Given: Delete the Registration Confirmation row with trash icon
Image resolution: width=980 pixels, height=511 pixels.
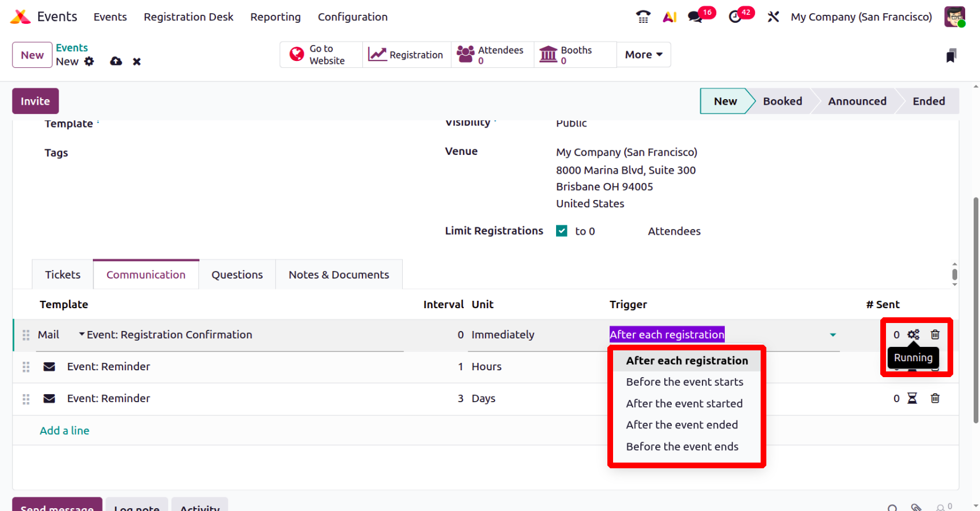Looking at the screenshot, I should click(935, 334).
